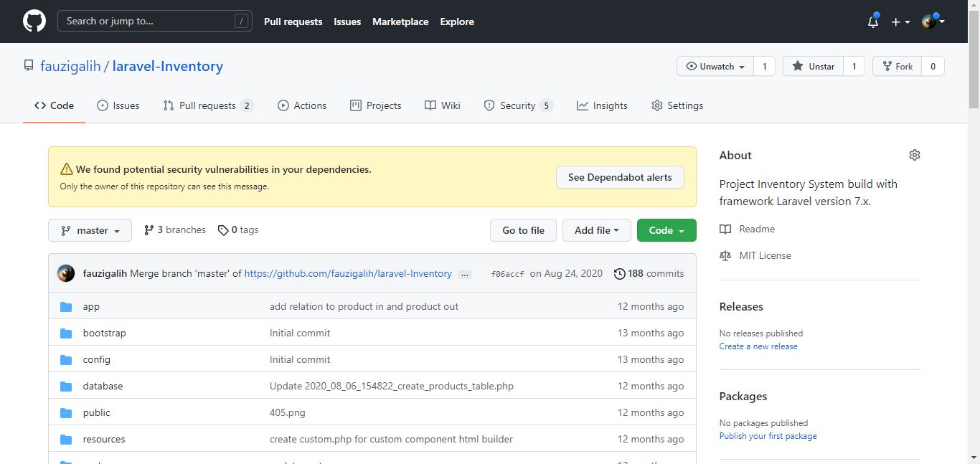Click Issues in top navigation
Image resolution: width=980 pixels, height=464 pixels.
(x=347, y=22)
